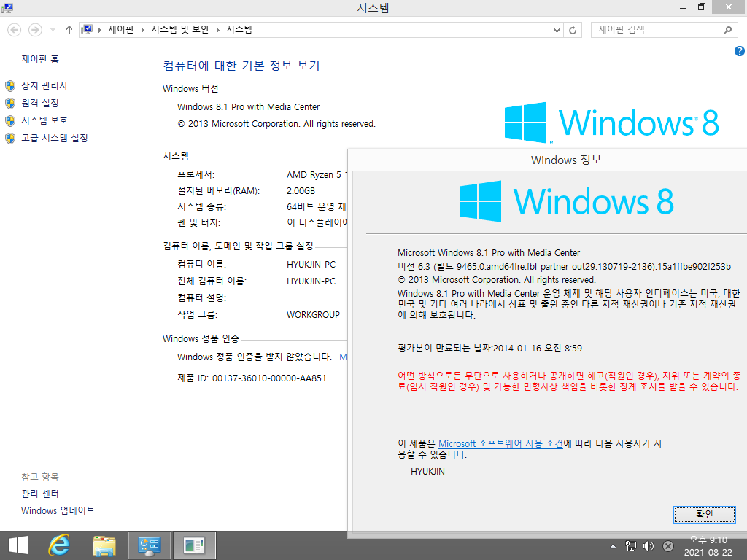Expand arrow after 시스템 및 보안 breadcrumb
This screenshot has height=560, width=747.
(217, 30)
